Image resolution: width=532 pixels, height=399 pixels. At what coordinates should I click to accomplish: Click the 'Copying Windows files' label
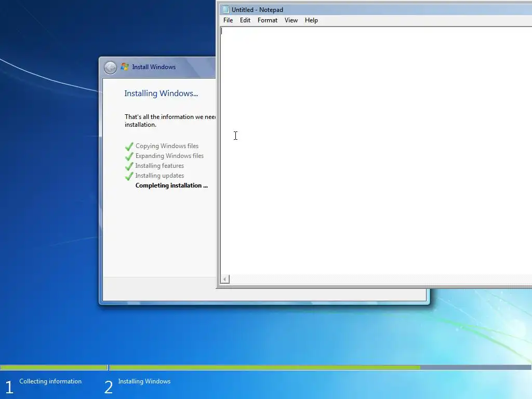pyautogui.click(x=167, y=146)
